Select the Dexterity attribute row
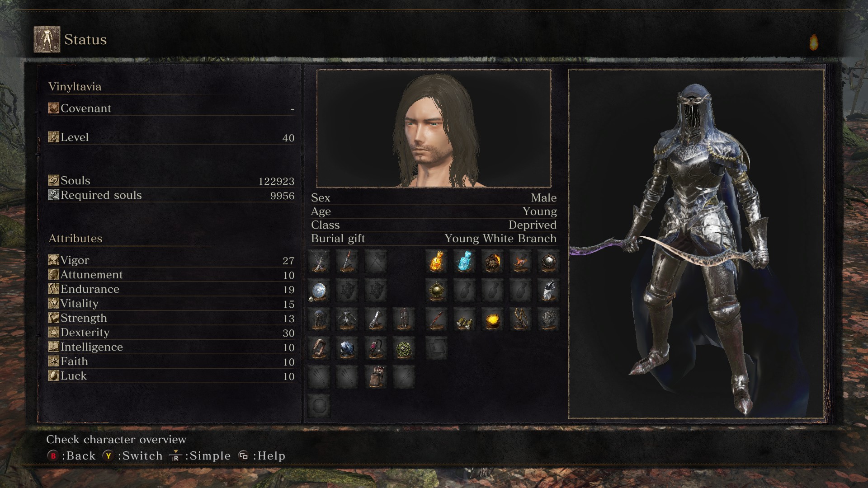 [x=171, y=333]
